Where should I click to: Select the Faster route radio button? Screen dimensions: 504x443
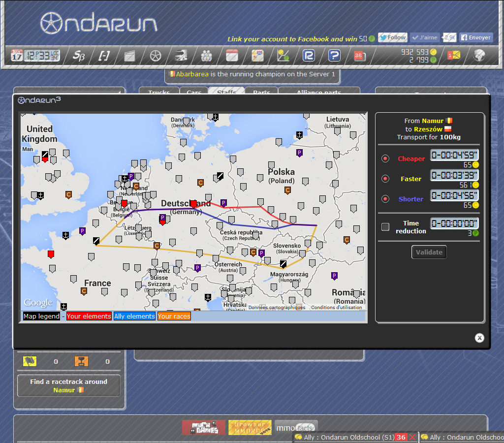[x=385, y=179]
